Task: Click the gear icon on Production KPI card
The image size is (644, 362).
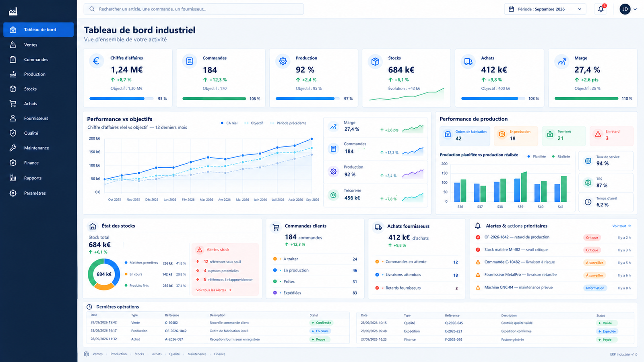Action: point(283,61)
